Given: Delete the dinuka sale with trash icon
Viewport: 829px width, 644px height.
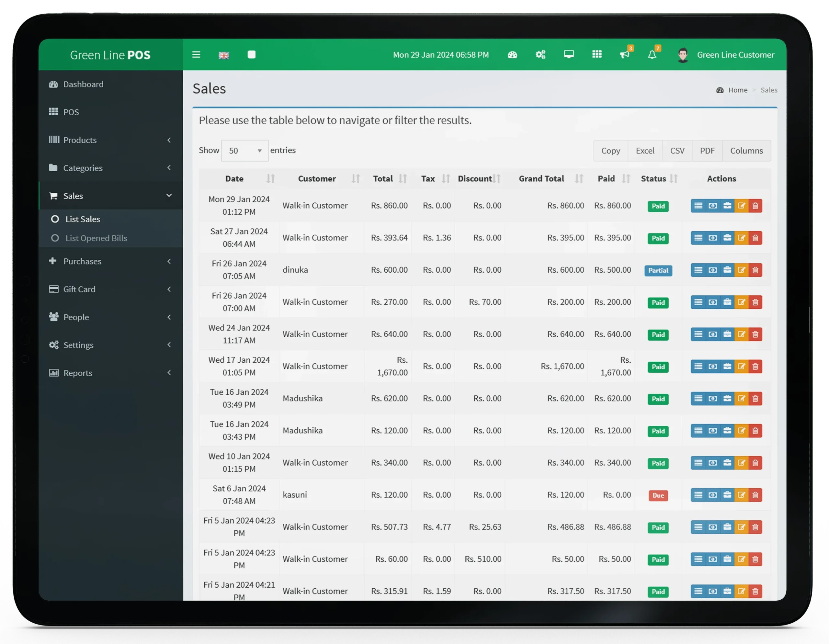Looking at the screenshot, I should (x=755, y=270).
